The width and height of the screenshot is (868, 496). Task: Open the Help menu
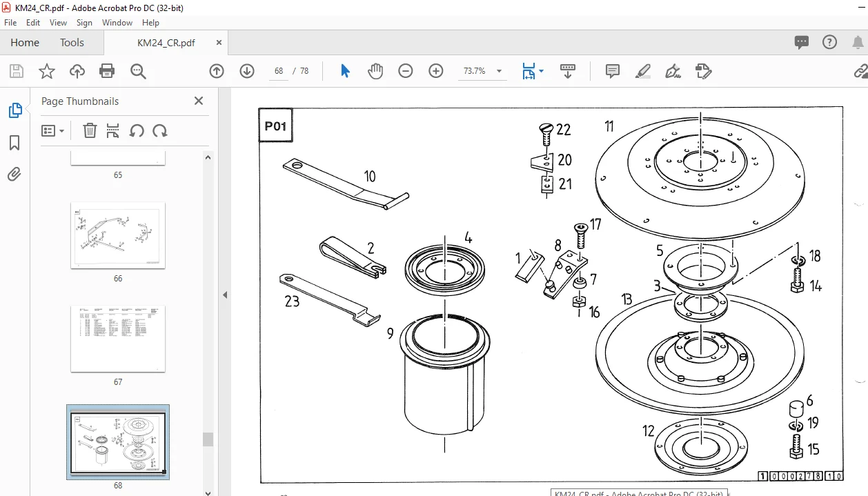pos(150,23)
